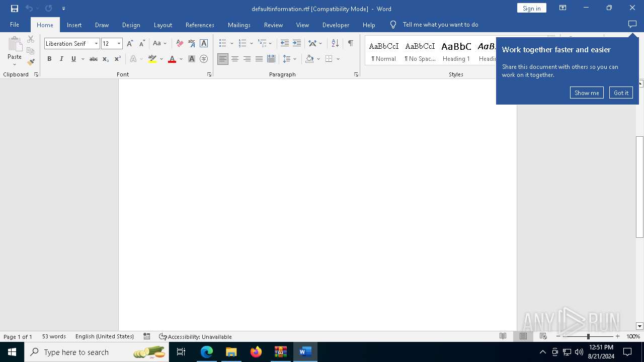Click the Show me button
The height and width of the screenshot is (362, 644).
tap(587, 93)
